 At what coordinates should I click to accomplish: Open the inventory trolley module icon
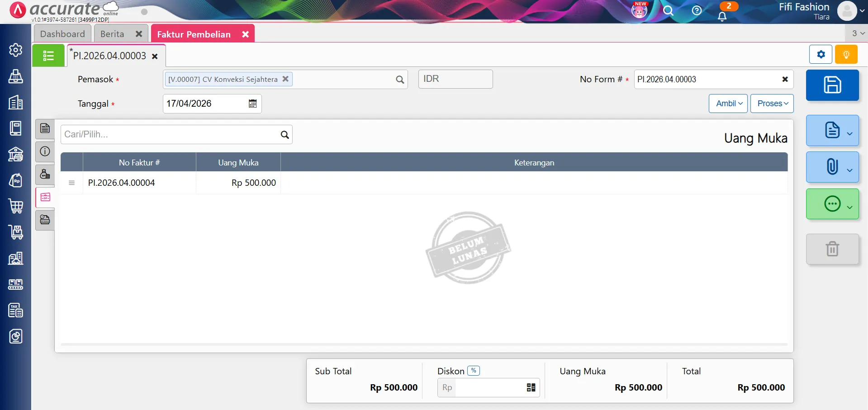(16, 232)
